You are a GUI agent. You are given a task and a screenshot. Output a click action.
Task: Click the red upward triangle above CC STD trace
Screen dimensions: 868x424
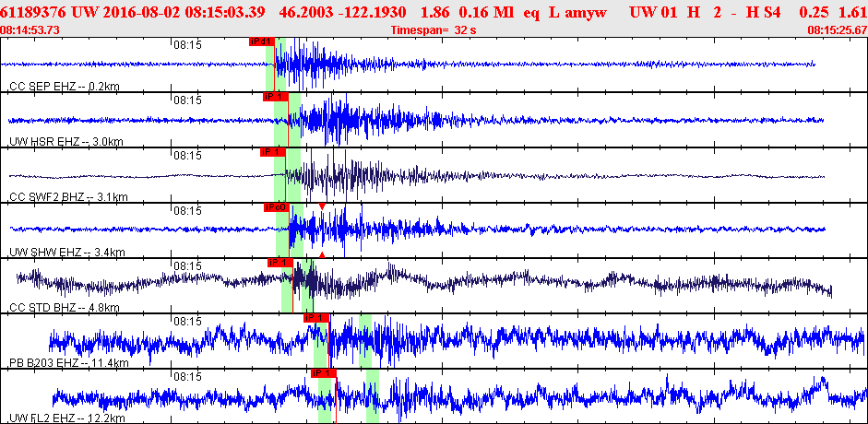pyautogui.click(x=322, y=253)
